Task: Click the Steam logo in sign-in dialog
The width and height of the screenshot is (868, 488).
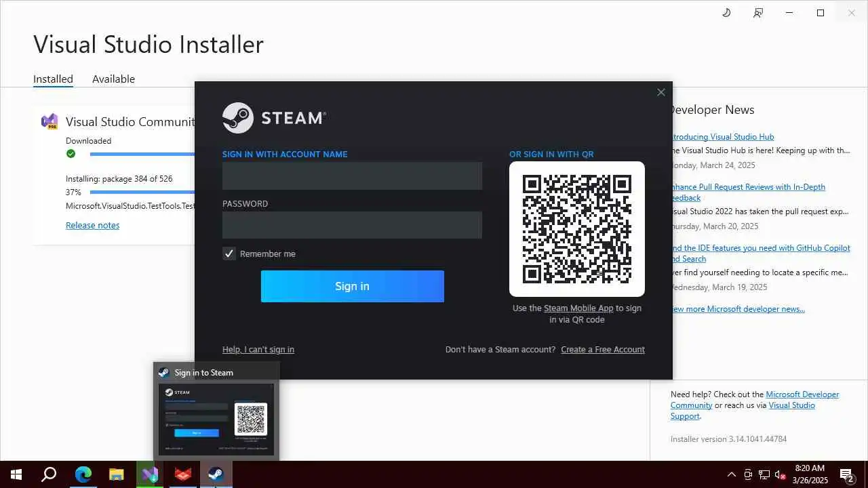Action: point(274,118)
